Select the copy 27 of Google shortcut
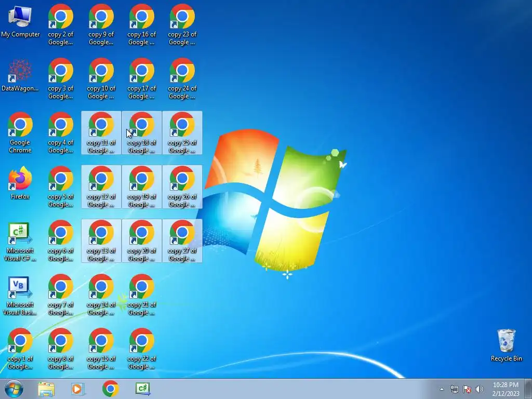 pyautogui.click(x=182, y=241)
